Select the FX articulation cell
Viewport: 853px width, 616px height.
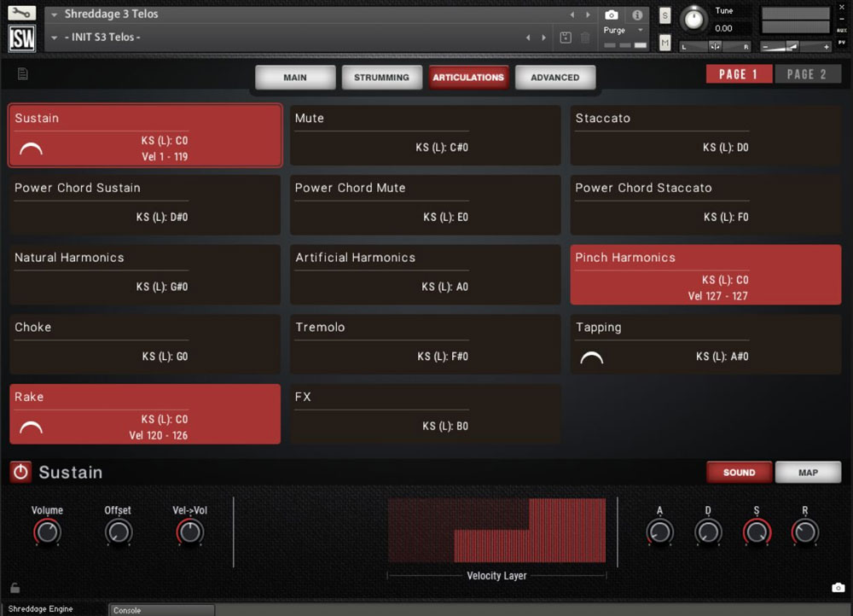click(426, 414)
